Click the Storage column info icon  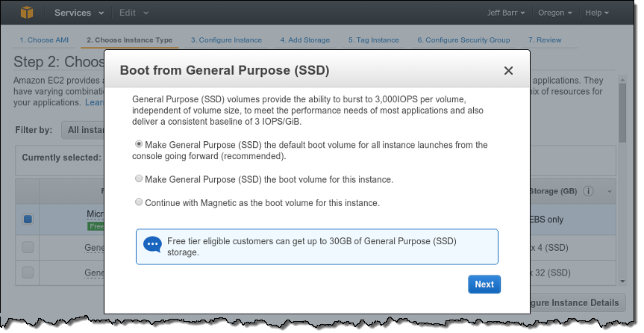click(x=588, y=191)
